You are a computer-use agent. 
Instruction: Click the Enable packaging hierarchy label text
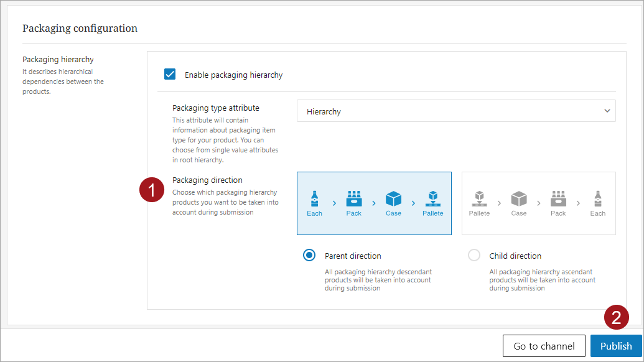point(233,75)
